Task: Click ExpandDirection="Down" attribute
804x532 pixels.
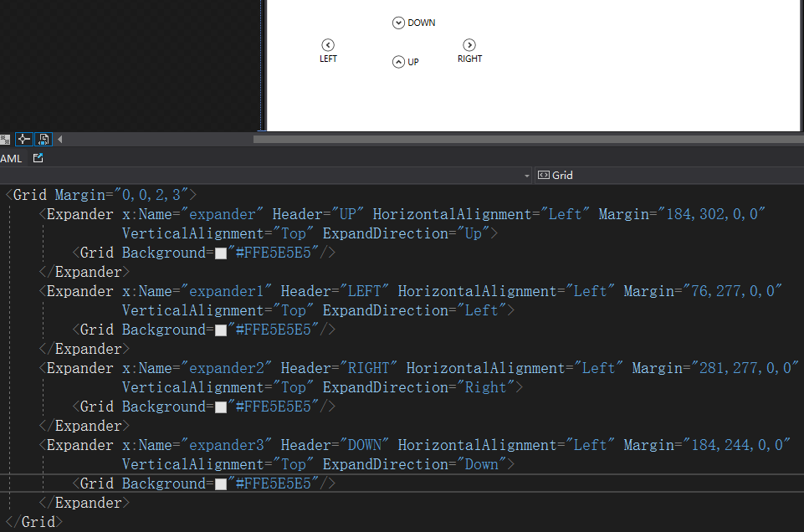Action: [x=415, y=464]
